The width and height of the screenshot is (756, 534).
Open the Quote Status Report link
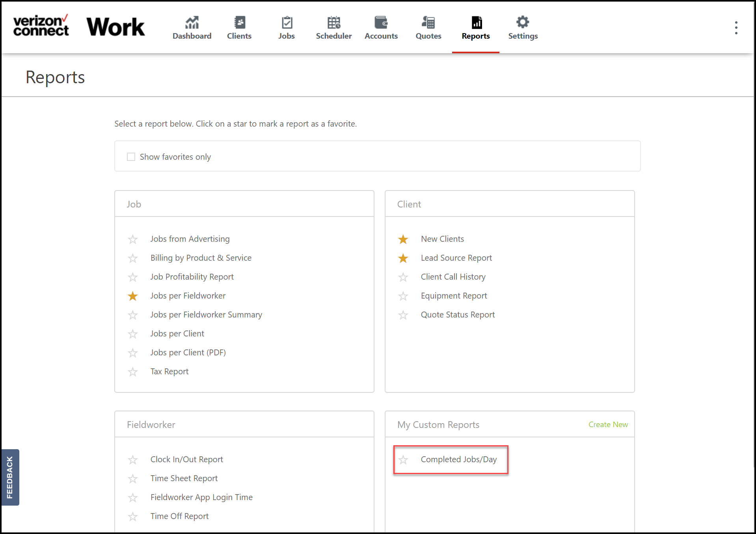pyautogui.click(x=458, y=315)
